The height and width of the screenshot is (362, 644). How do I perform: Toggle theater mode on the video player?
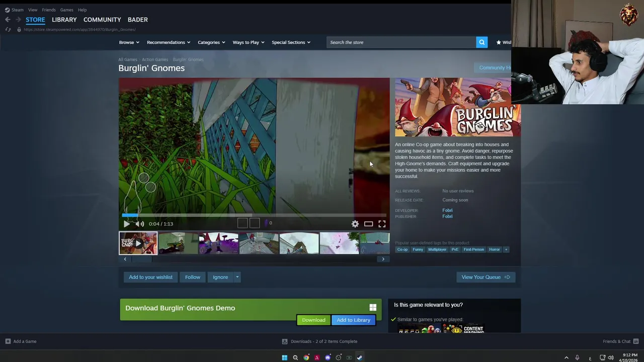[x=368, y=224]
